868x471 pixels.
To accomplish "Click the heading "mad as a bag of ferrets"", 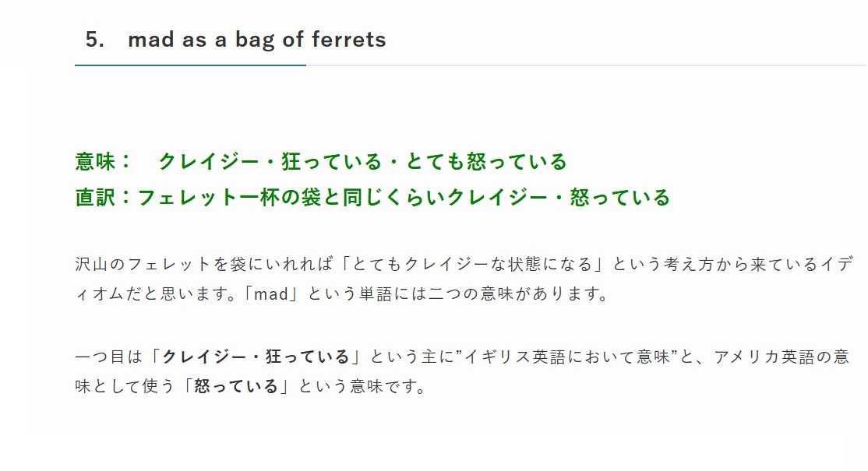I will pos(257,40).
